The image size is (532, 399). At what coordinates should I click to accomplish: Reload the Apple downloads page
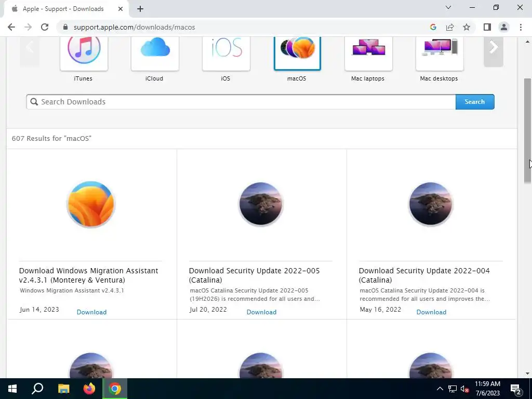coord(45,27)
